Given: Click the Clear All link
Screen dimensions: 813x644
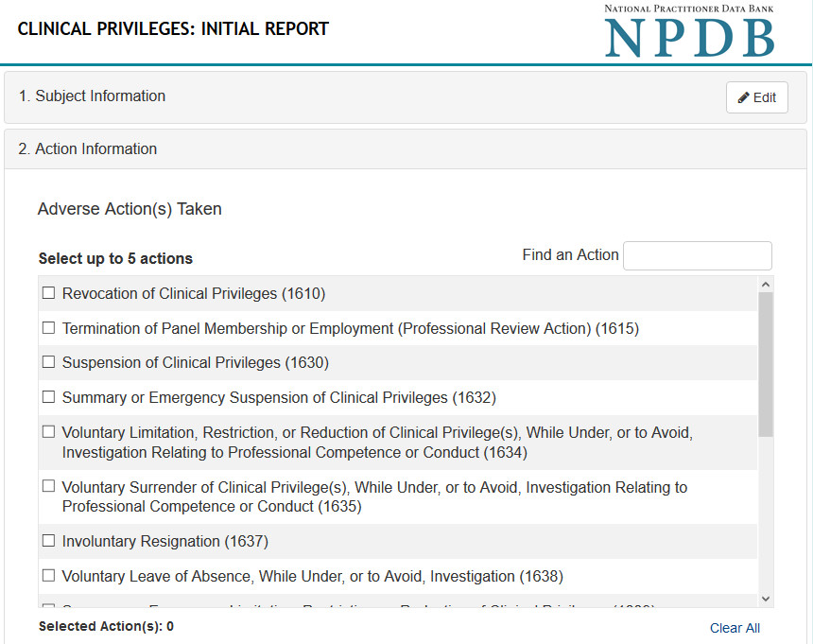Looking at the screenshot, I should [x=735, y=628].
